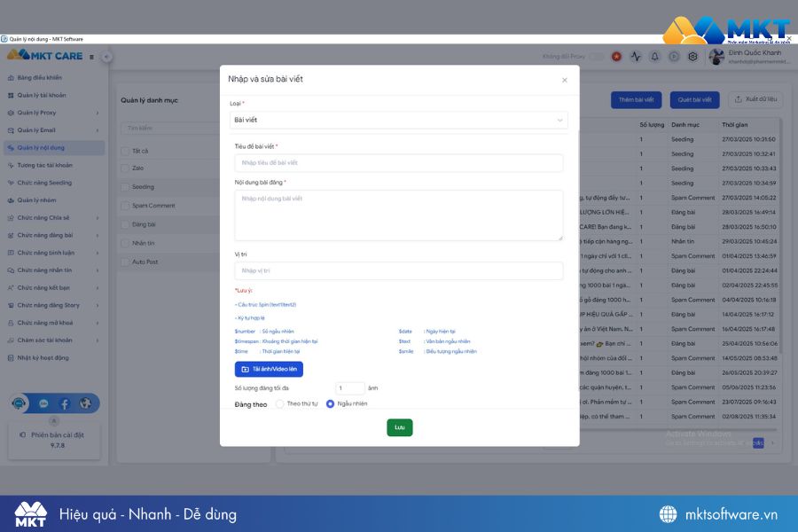
Task: Expand the Chức năng đăng Story submenu arrow
Action: coord(98,305)
